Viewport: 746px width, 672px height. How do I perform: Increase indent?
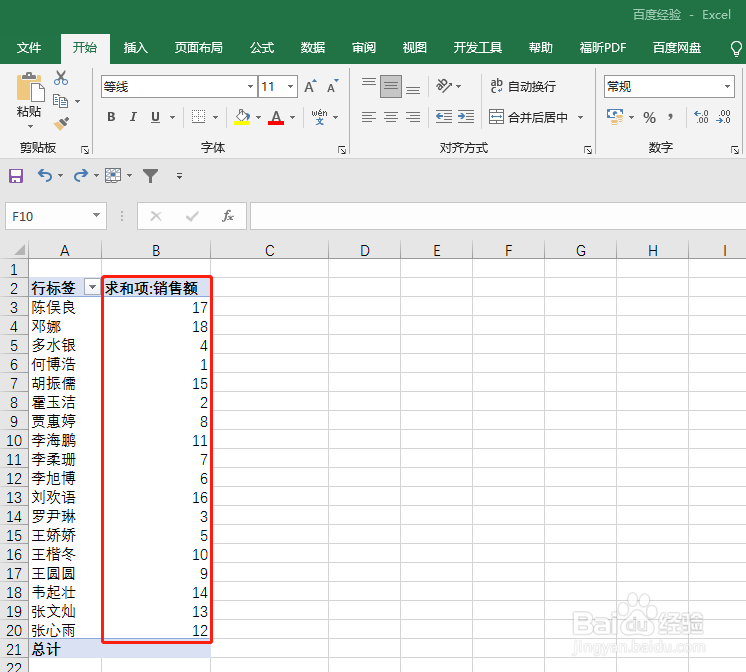pos(466,117)
